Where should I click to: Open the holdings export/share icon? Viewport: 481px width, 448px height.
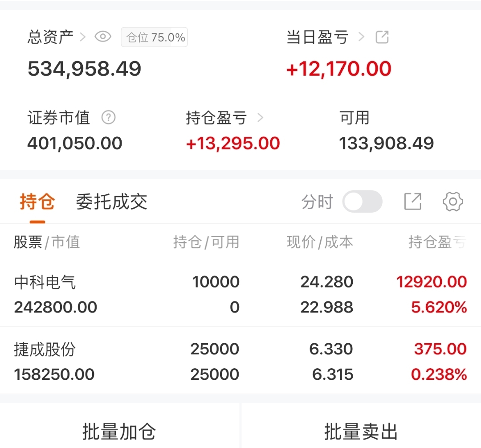412,201
